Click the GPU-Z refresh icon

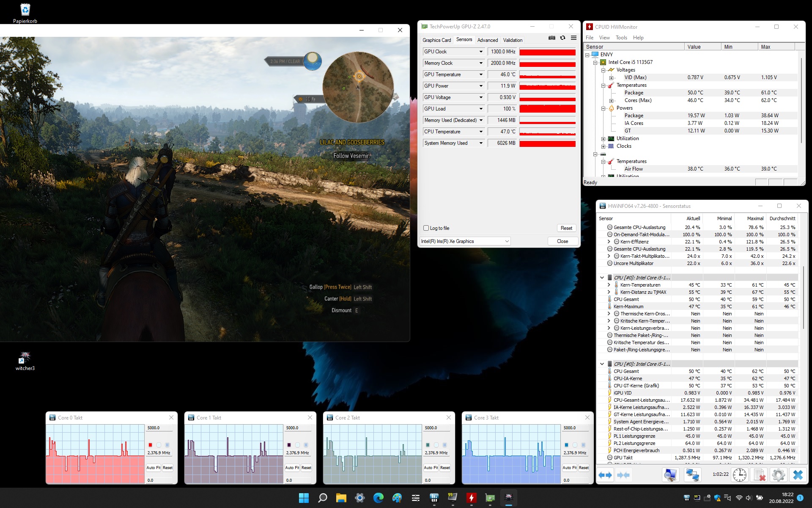[562, 38]
